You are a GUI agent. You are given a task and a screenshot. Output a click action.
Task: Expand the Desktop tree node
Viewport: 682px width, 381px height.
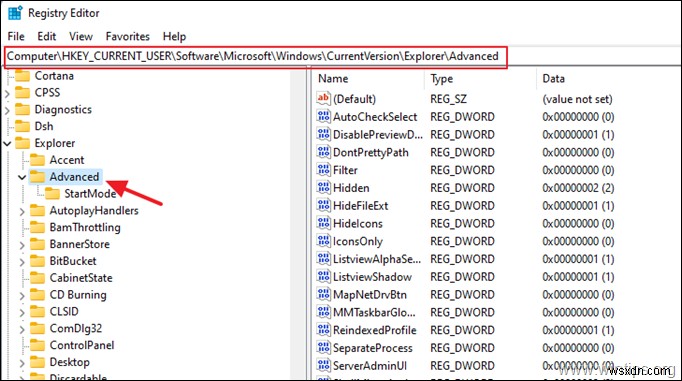[x=22, y=363]
